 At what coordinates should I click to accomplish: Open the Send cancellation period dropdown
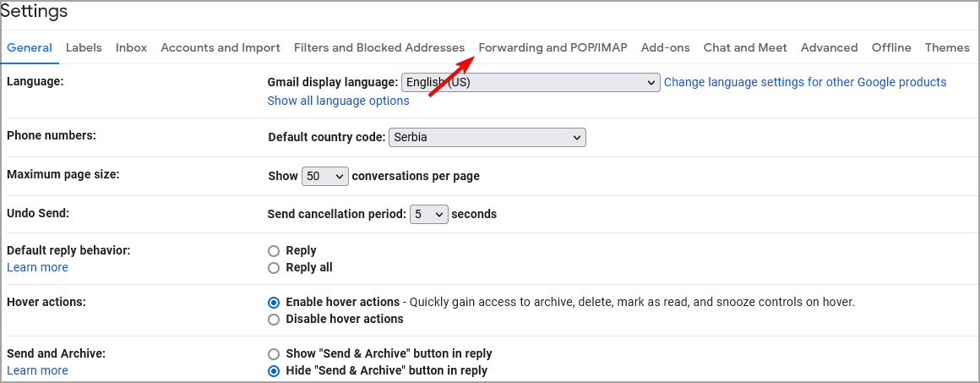point(429,214)
